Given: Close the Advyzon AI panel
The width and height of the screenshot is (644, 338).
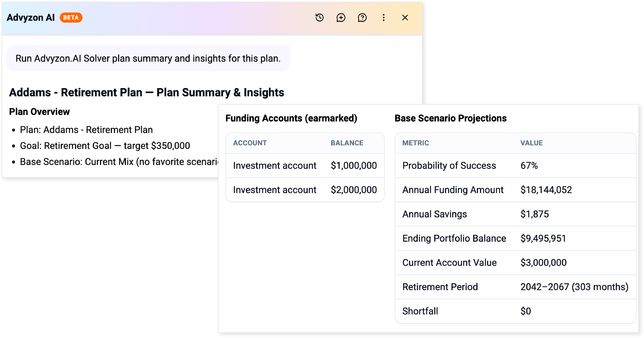Looking at the screenshot, I should click(405, 18).
